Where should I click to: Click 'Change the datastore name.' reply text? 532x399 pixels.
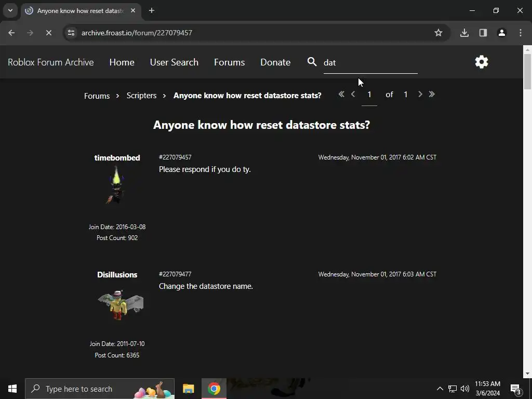pyautogui.click(x=206, y=286)
